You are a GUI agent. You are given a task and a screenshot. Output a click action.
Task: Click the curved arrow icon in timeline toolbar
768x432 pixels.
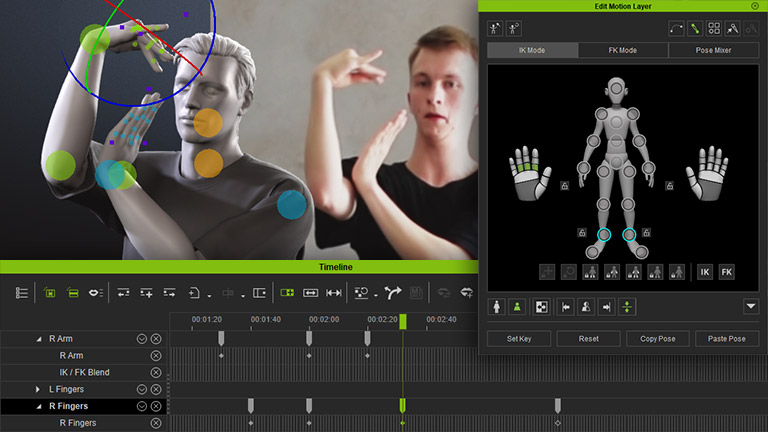coord(393,293)
